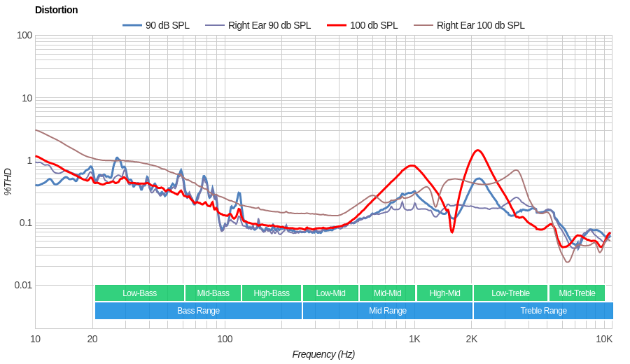The height and width of the screenshot is (364, 630).
Task: Select the High-Bass frequency band
Action: click(x=272, y=293)
